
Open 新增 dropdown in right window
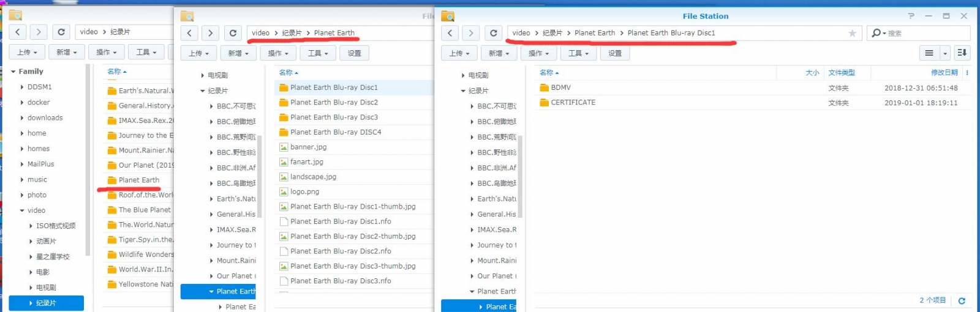[499, 53]
